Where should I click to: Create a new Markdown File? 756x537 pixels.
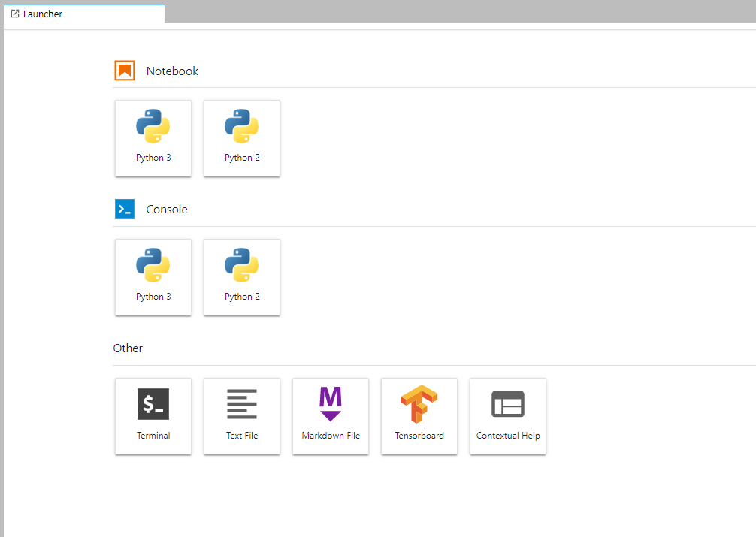coord(331,416)
